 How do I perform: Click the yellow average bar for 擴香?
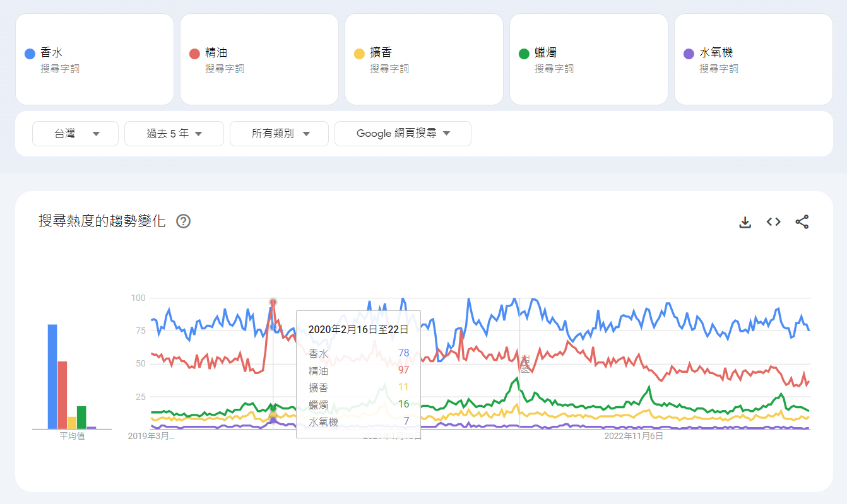[72, 423]
